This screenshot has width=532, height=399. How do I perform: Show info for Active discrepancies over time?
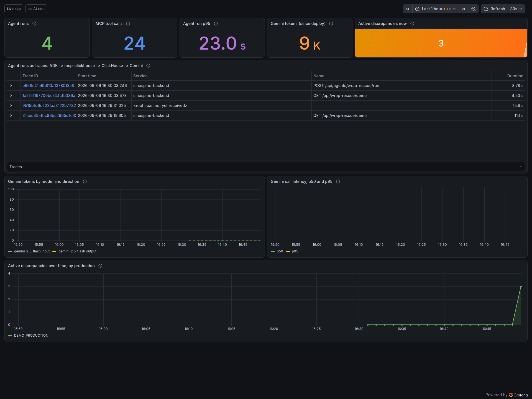(100, 266)
